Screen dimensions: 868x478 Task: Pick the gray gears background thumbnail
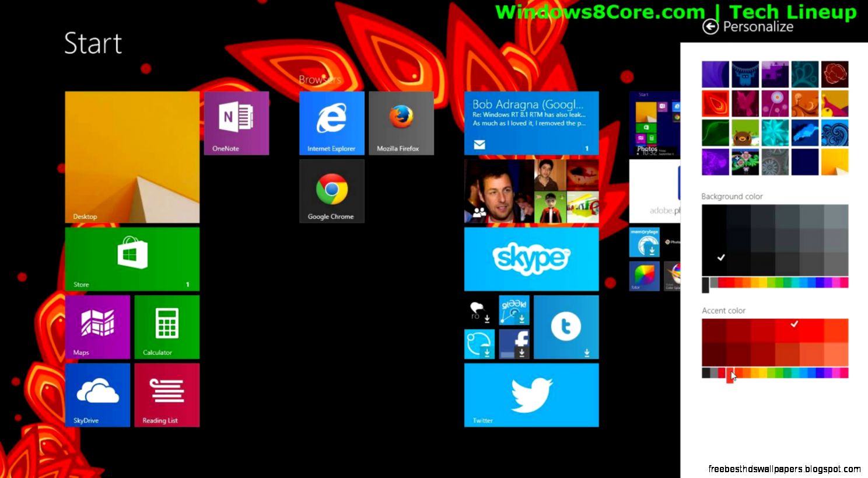click(775, 162)
